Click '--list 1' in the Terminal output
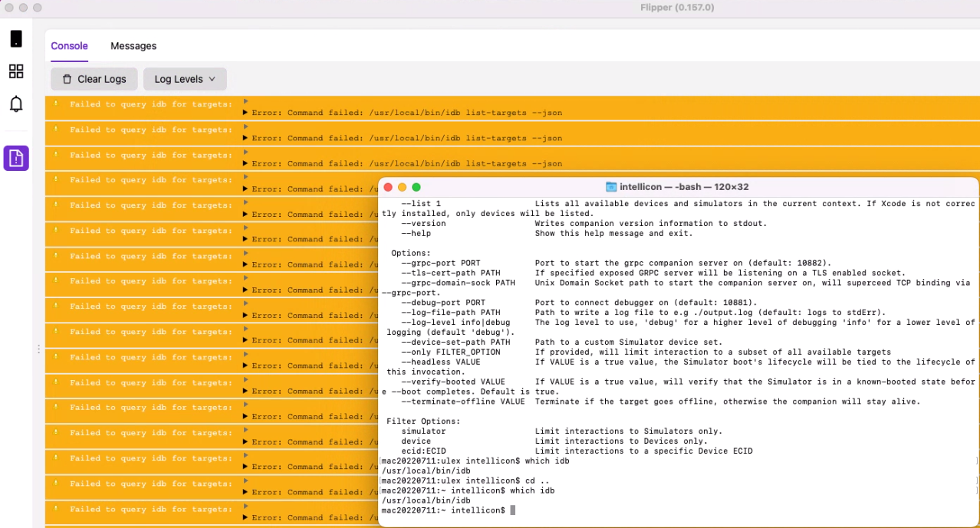 (x=421, y=204)
